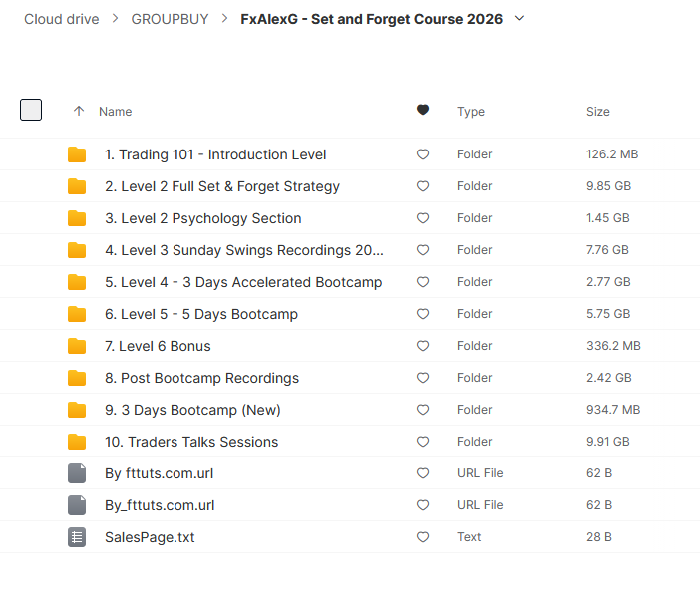This screenshot has width=700, height=603.
Task: Toggle heart for 9. 3 Days Bootcamp (New)
Action: coord(423,410)
